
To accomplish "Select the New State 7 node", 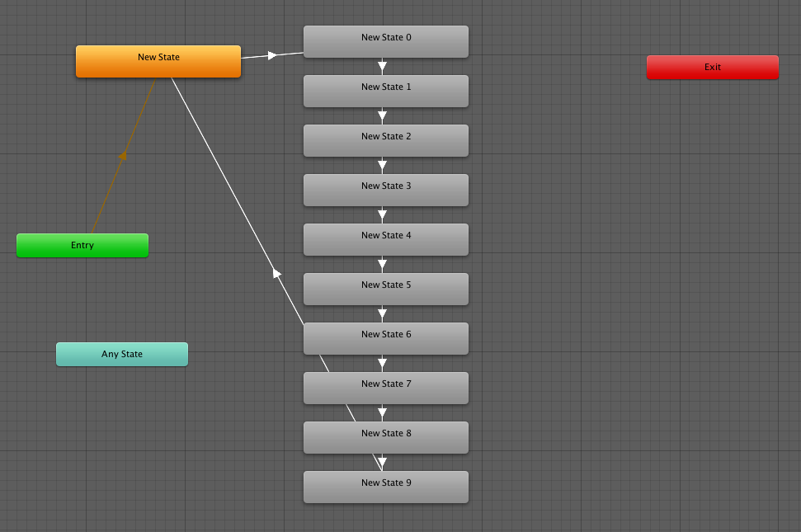I will pos(386,388).
